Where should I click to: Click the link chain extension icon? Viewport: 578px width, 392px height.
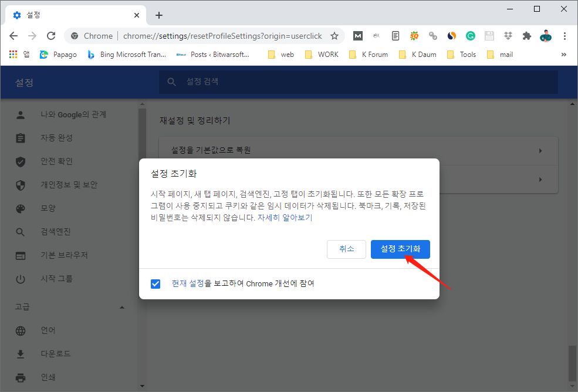click(432, 36)
